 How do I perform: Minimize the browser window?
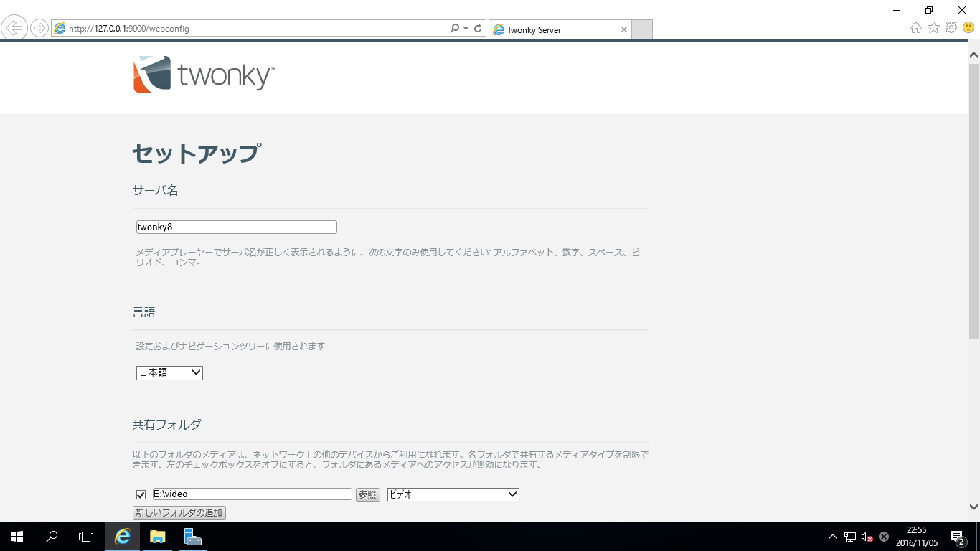(x=897, y=10)
